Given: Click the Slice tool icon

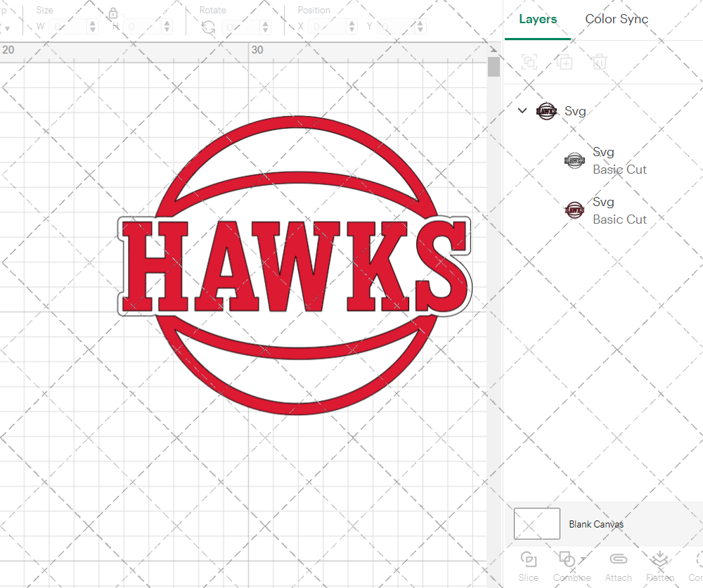Looking at the screenshot, I should click(529, 560).
